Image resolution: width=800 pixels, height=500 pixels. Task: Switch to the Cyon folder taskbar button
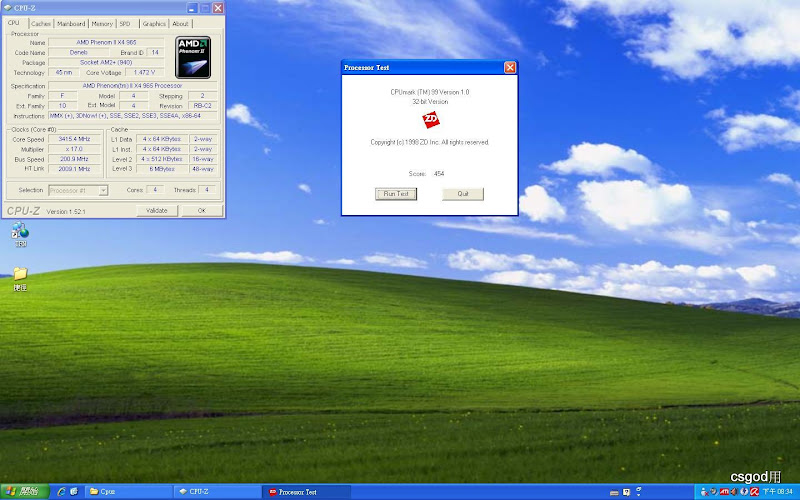click(129, 492)
